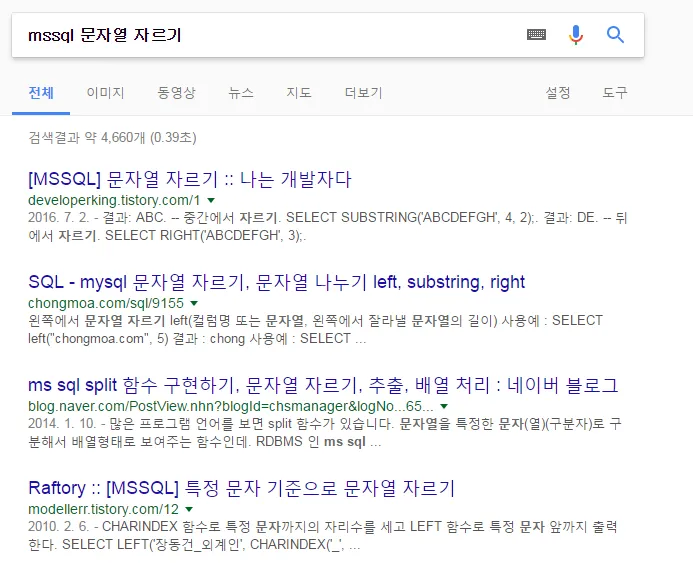Open 'SQL - mysql 문자열 자르기' result

[277, 282]
